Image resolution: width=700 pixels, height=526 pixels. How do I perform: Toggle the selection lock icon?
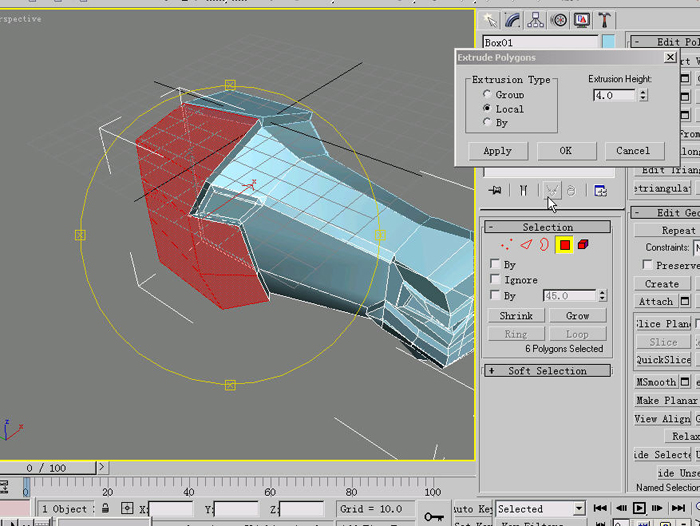(x=106, y=508)
